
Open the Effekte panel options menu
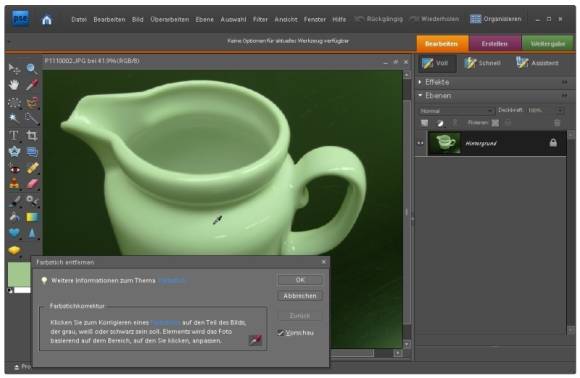(x=564, y=82)
